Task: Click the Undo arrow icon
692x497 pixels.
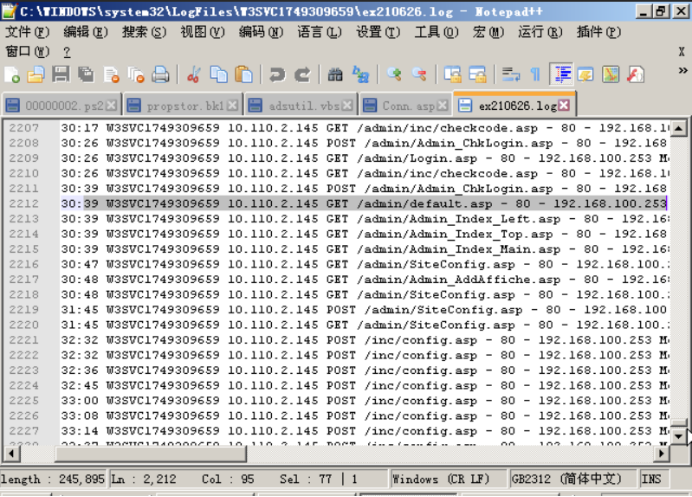Action: click(x=277, y=75)
